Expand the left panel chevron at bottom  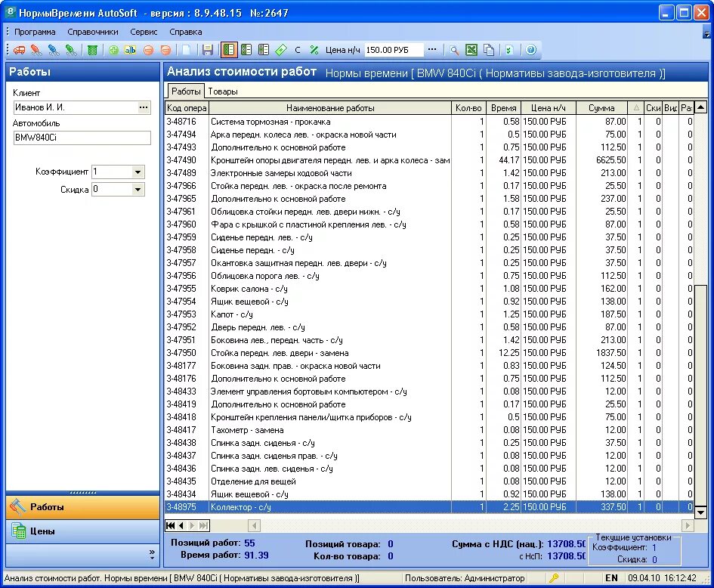(152, 554)
